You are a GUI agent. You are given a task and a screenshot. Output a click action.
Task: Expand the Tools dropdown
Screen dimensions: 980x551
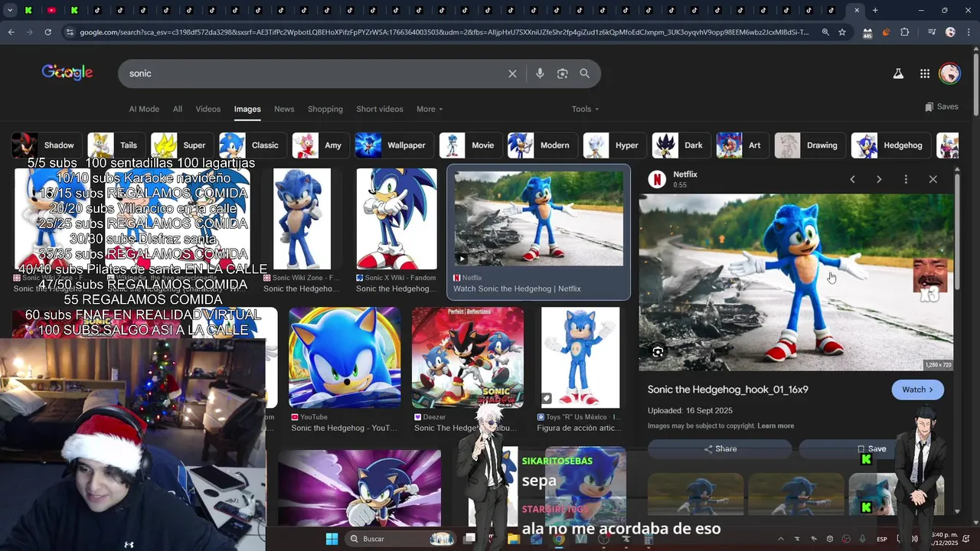coord(586,109)
